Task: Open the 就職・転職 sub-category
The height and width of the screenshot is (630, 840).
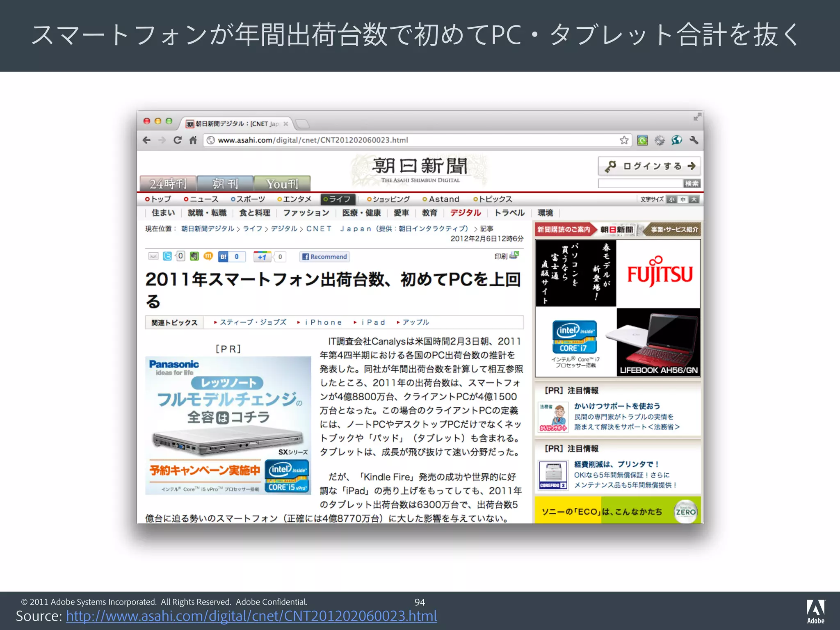Action: click(207, 213)
